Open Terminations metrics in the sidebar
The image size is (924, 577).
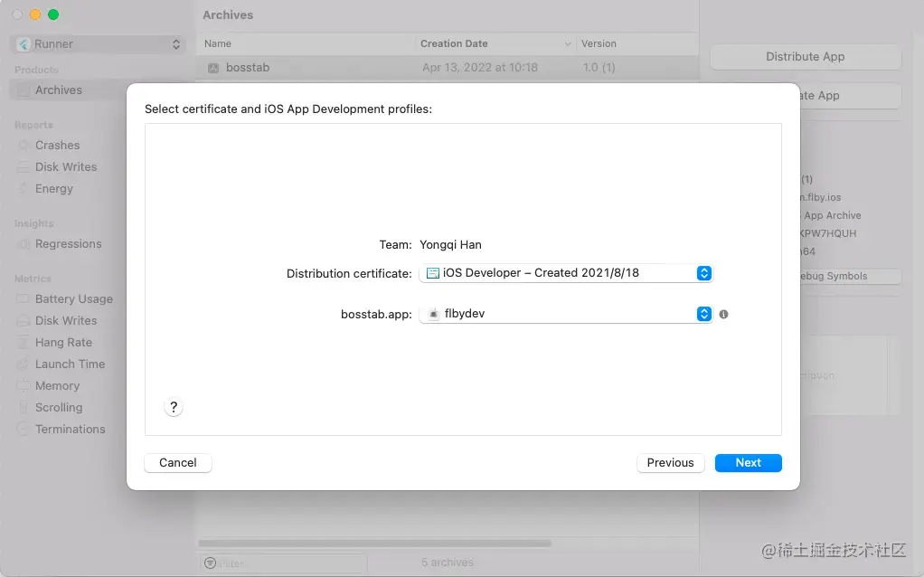pyautogui.click(x=71, y=429)
